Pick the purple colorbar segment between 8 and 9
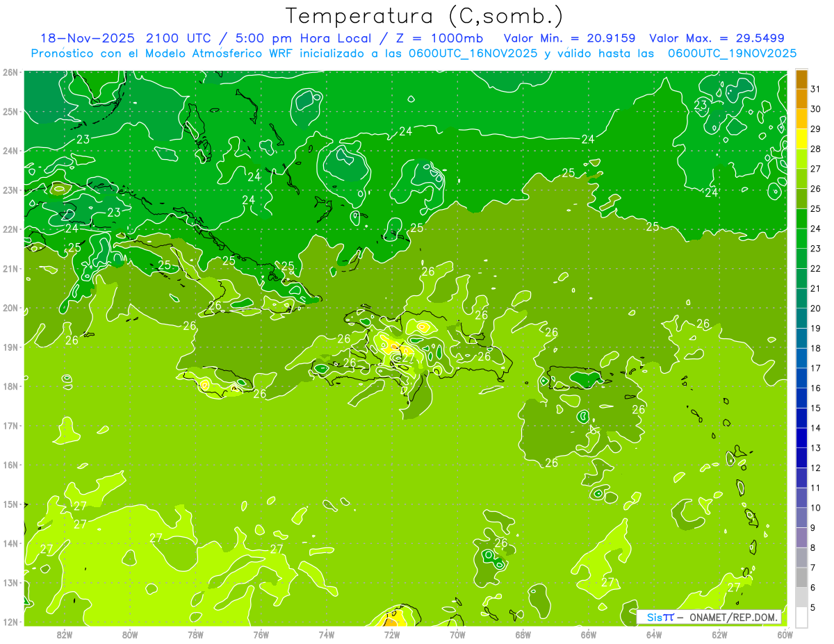Screen dimensions: 834x644 [802, 538]
